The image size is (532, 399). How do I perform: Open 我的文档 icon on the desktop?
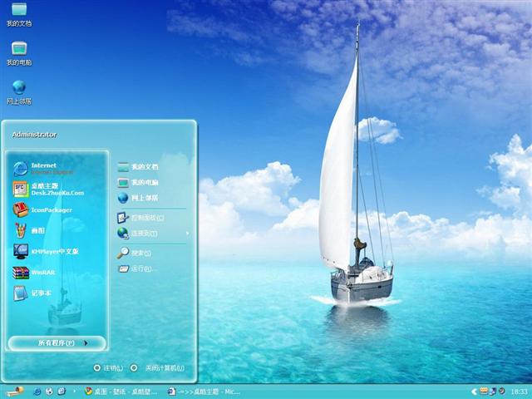(x=19, y=15)
